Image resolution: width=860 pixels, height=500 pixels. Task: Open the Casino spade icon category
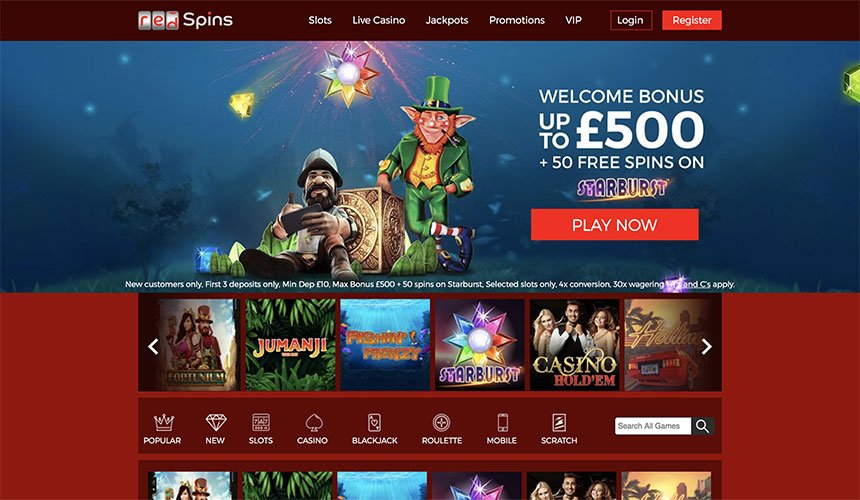click(x=313, y=423)
